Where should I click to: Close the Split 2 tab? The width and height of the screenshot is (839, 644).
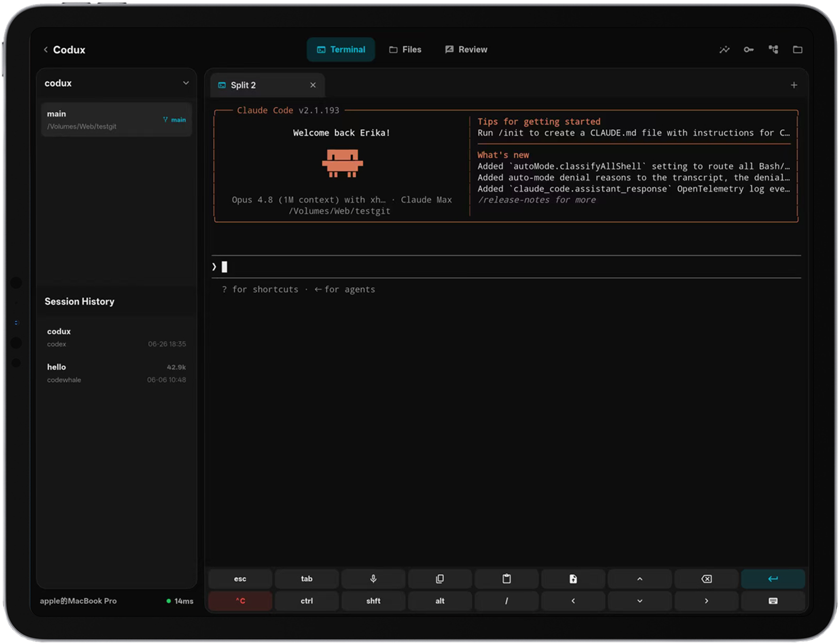[x=313, y=85]
